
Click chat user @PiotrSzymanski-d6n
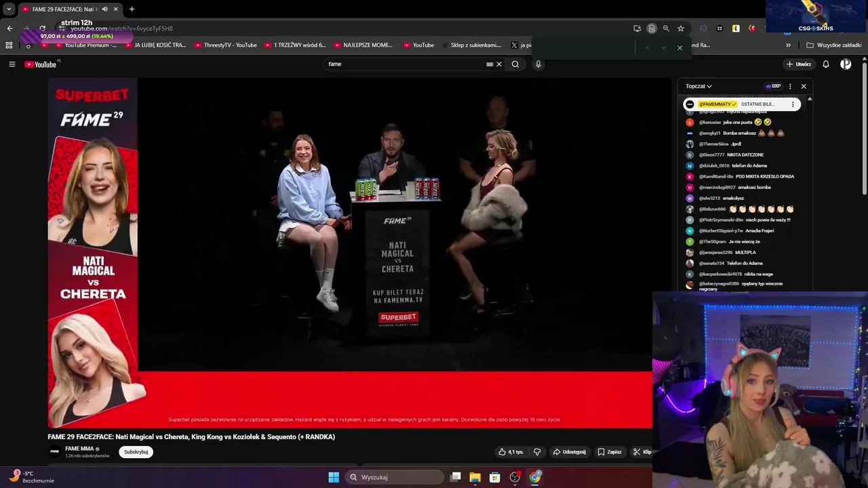[721, 220]
